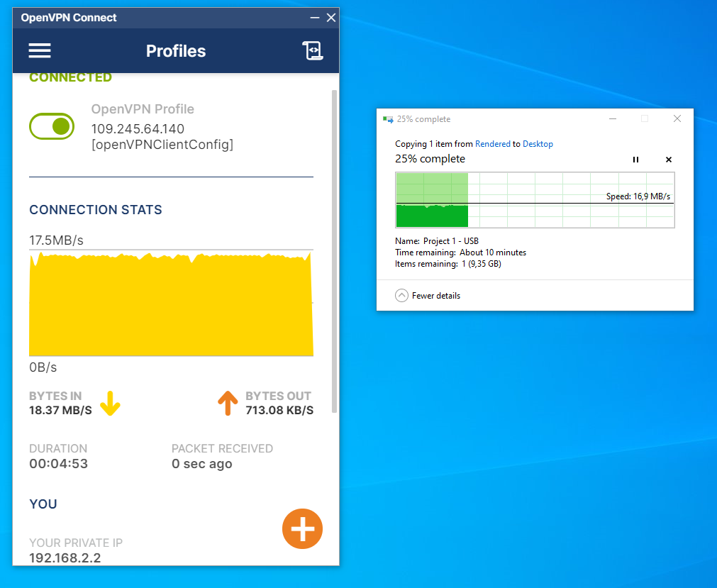Click the duration value 00:04:53
Image resolution: width=717 pixels, height=588 pixels.
click(59, 464)
